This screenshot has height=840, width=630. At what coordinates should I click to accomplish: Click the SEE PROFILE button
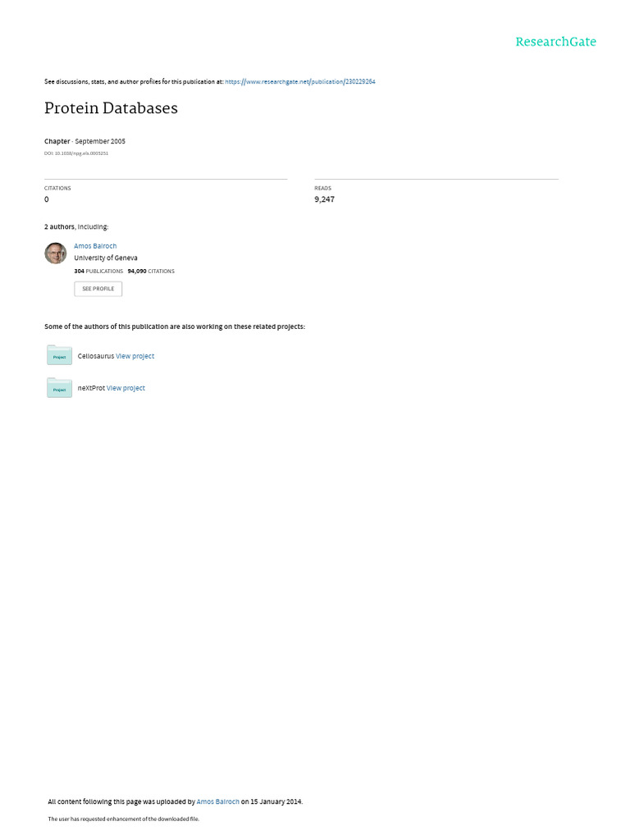(98, 289)
